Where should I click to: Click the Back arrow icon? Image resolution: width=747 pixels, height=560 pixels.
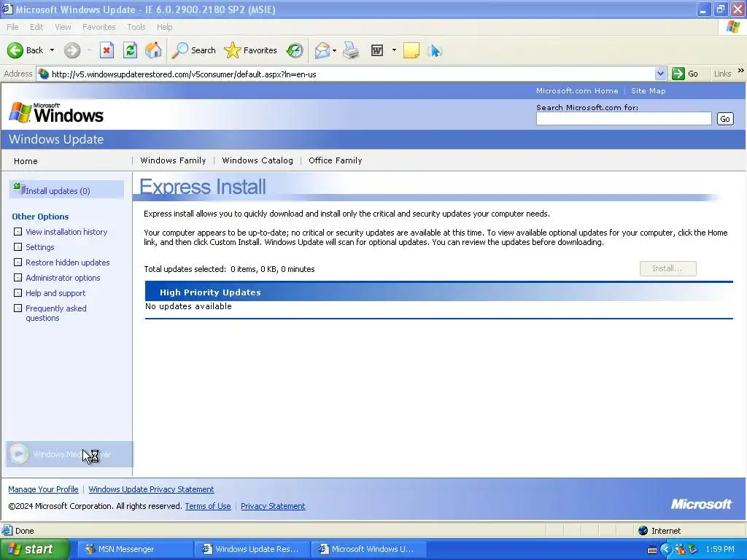(x=15, y=50)
